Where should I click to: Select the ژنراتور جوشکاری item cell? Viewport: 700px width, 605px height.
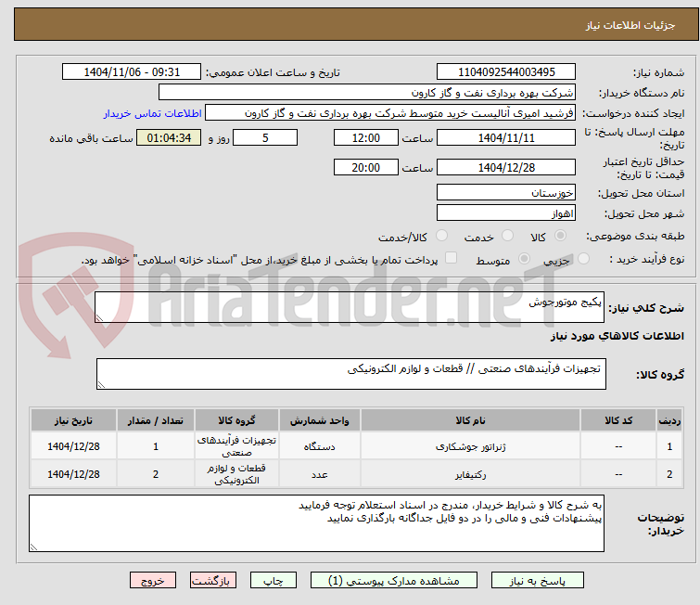click(x=470, y=446)
